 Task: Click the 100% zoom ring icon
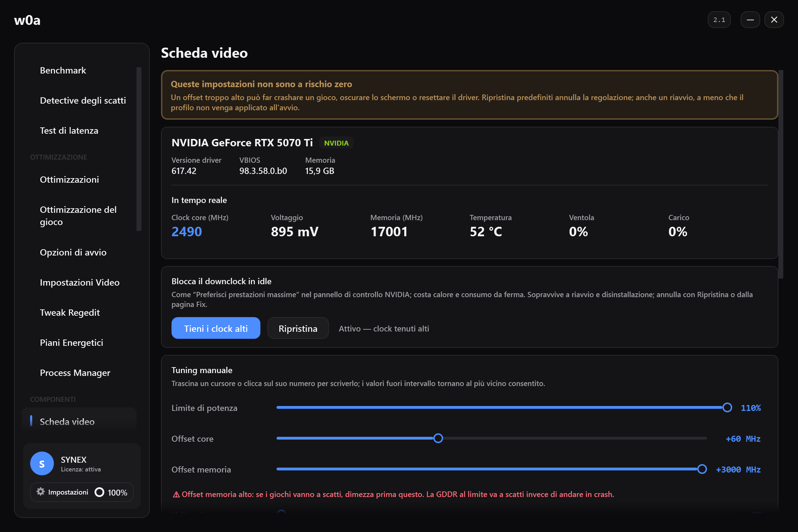99,492
